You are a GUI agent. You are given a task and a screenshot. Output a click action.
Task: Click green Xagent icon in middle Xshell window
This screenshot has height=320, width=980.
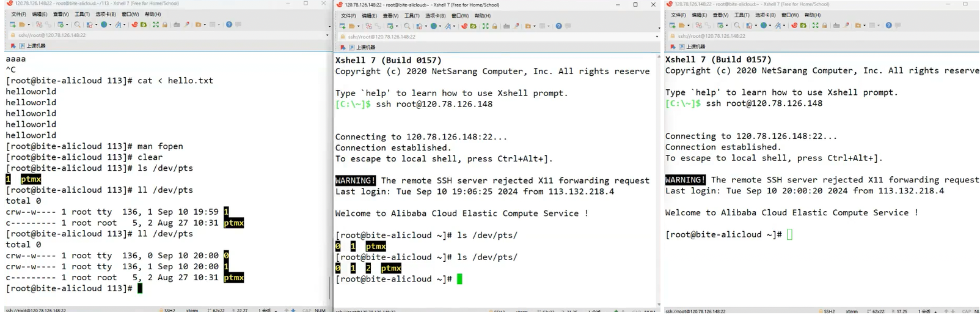tap(473, 26)
